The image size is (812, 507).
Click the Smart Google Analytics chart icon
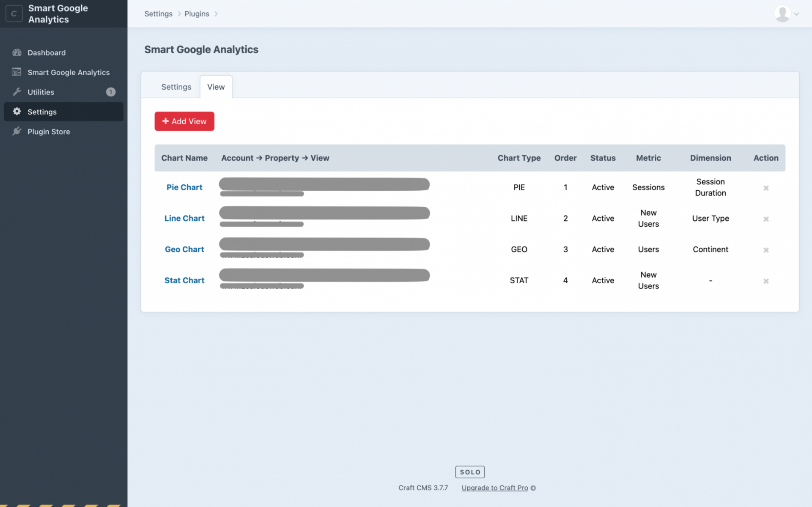16,72
